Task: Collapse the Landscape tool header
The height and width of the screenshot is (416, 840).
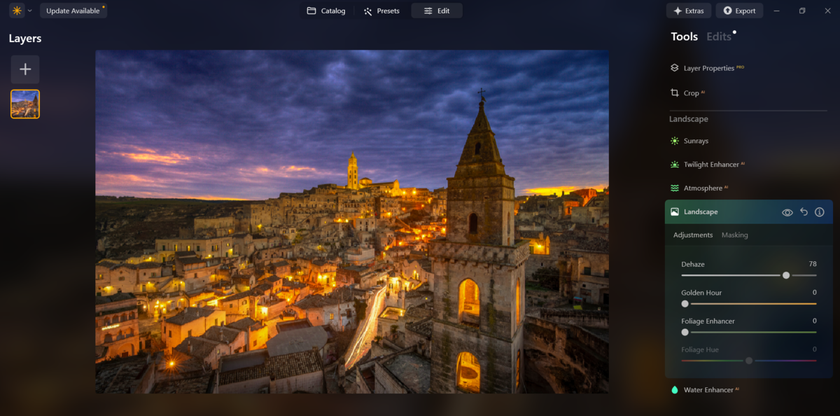Action: (748, 212)
